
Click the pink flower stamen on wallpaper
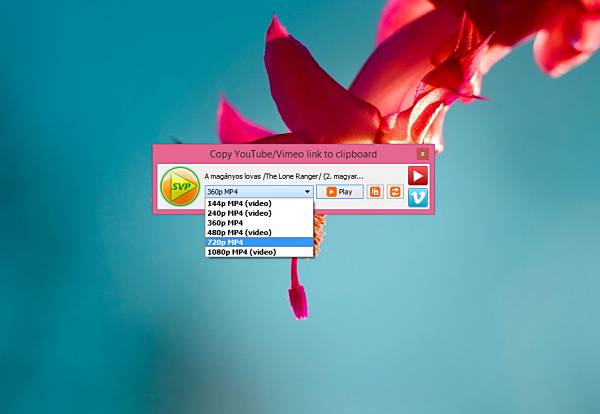coord(297,290)
